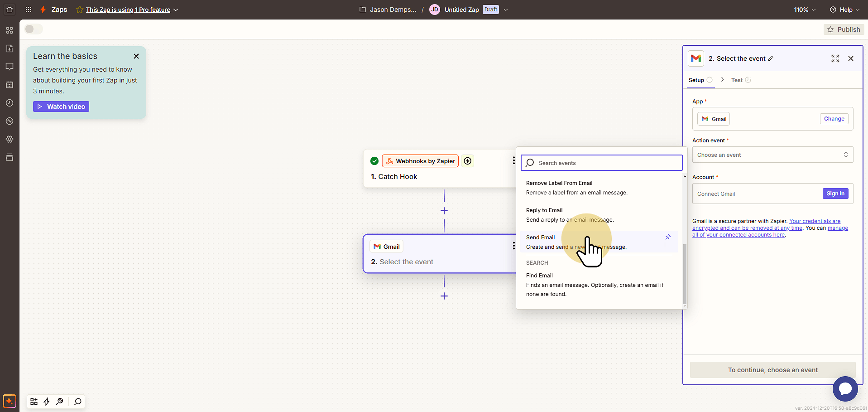Toggle the Zap on/off switch
Screen dimensions: 868x412
coord(34,29)
